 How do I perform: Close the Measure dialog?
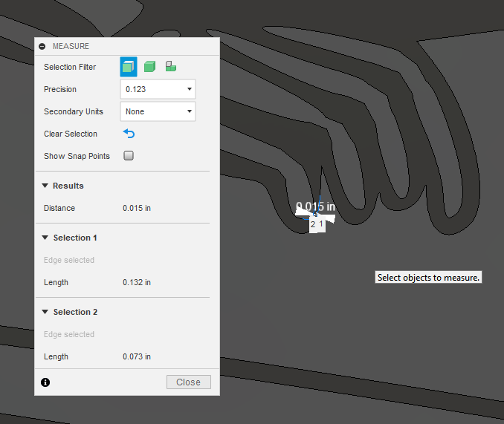click(189, 382)
